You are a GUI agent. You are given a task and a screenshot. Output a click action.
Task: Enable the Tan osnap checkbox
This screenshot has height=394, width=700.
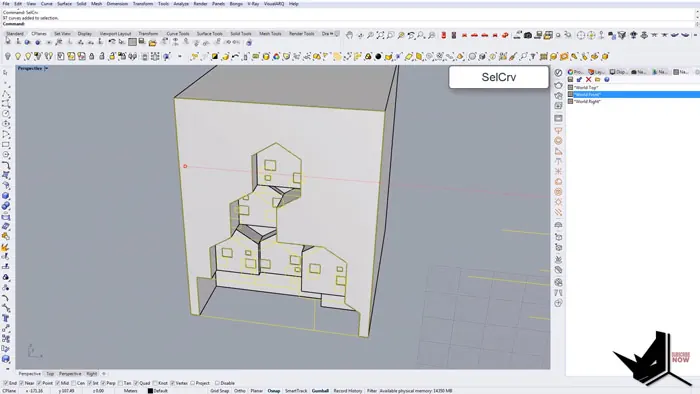pos(121,383)
